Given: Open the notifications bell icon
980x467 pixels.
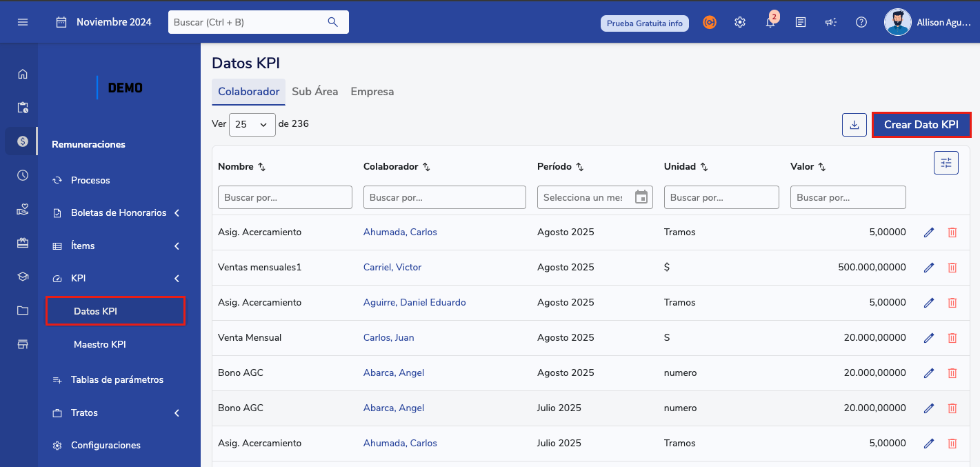Looking at the screenshot, I should tap(770, 22).
